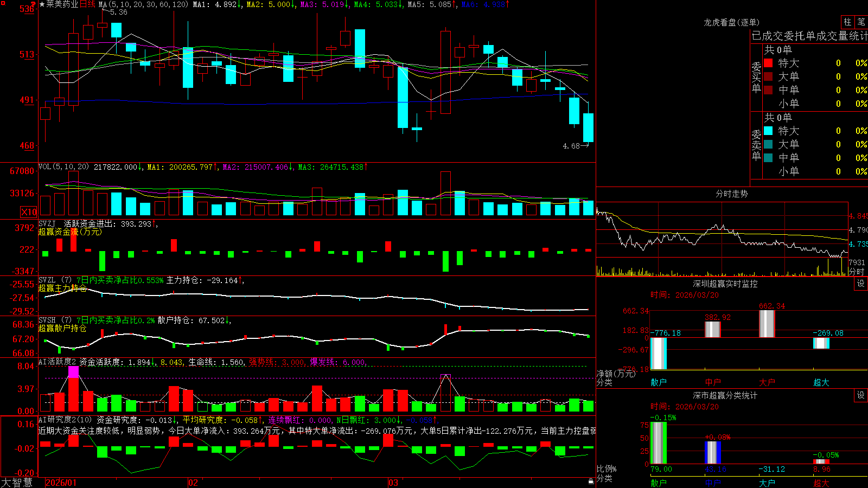The width and height of the screenshot is (868, 488).
Task: Click the 散户 bar in 实时监控 chart
Action: click(659, 354)
